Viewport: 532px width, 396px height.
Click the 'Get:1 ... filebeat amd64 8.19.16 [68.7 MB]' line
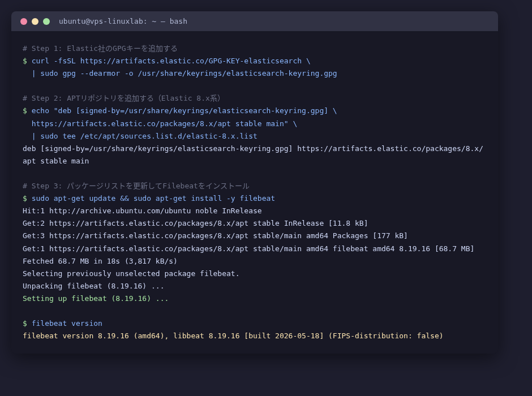point(248,249)
